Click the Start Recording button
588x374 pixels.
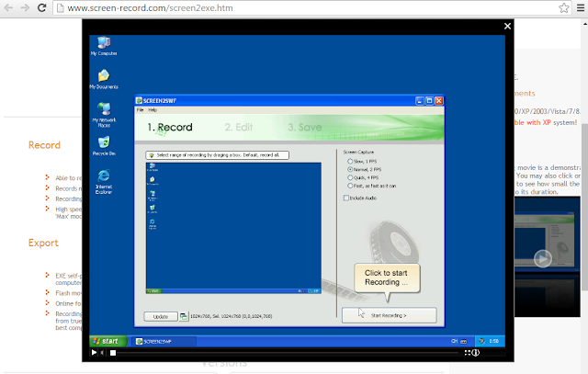[390, 315]
